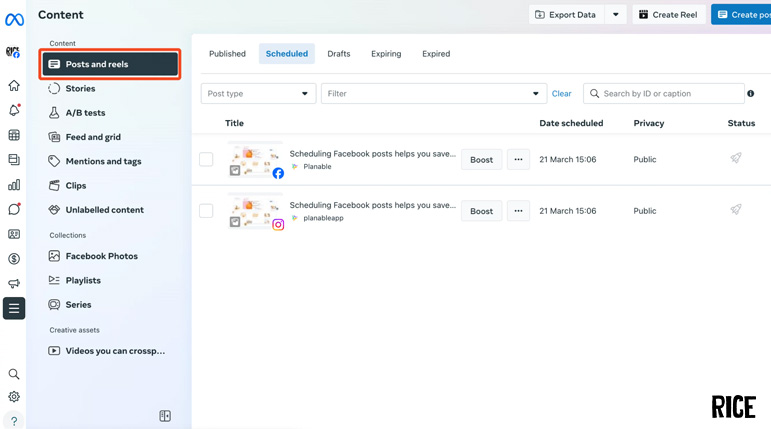Click the Clear filter link
This screenshot has height=429, width=771.
click(x=562, y=94)
